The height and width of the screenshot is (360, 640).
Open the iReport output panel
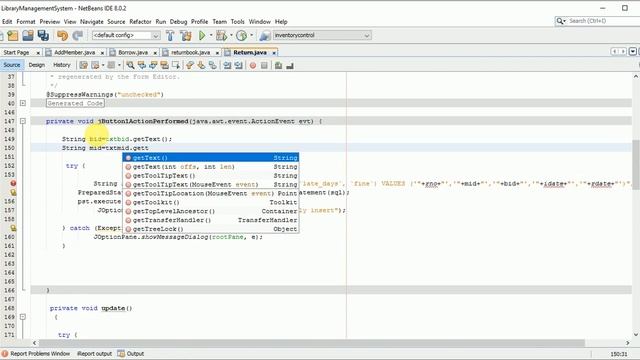pos(94,354)
